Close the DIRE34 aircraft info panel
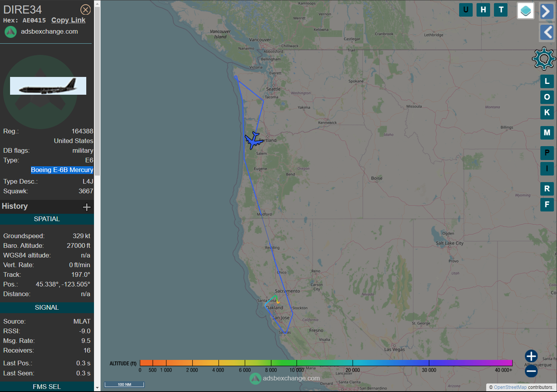 (x=85, y=10)
